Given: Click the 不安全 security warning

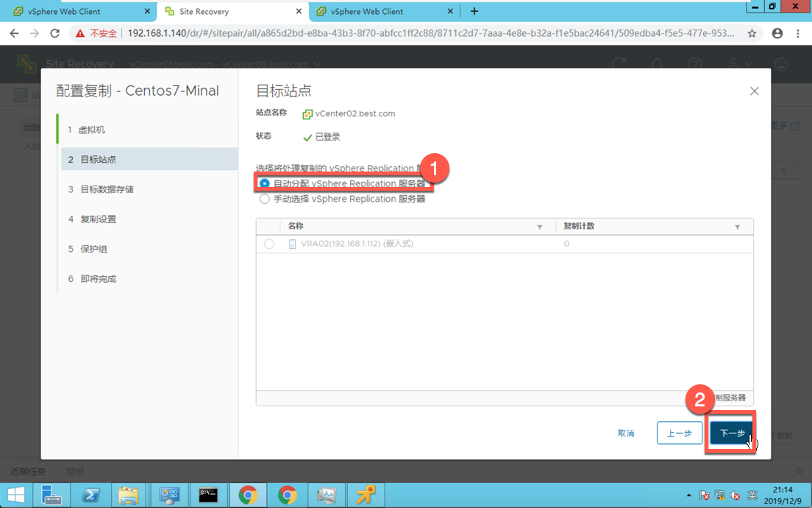Looking at the screenshot, I should [x=96, y=33].
